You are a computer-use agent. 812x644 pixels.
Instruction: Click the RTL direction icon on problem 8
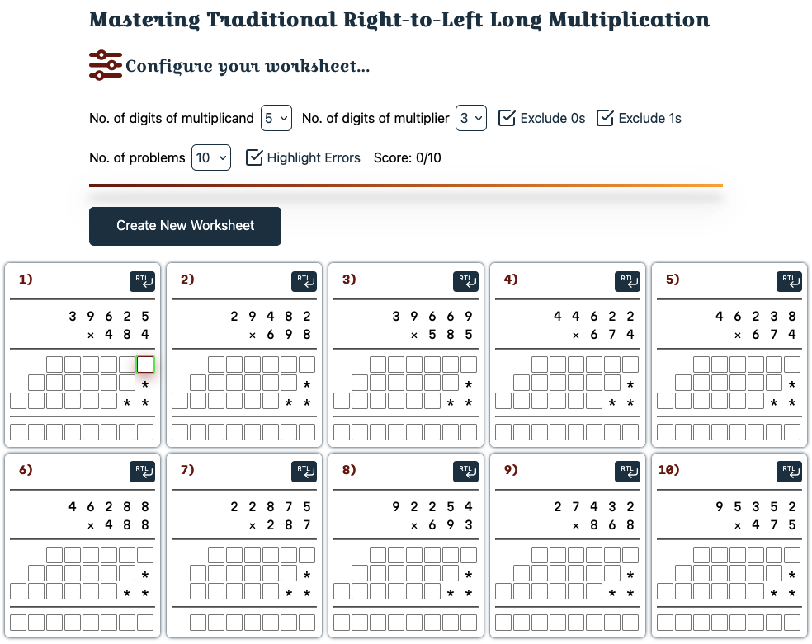point(466,472)
